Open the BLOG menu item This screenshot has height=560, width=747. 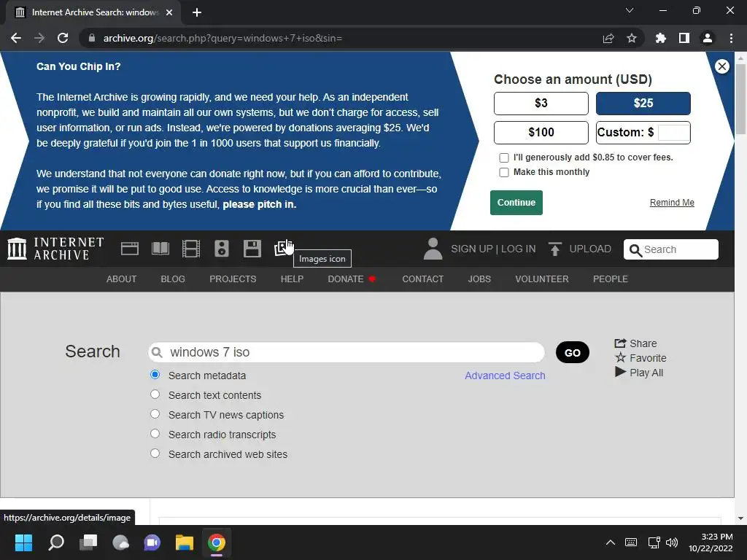(173, 279)
